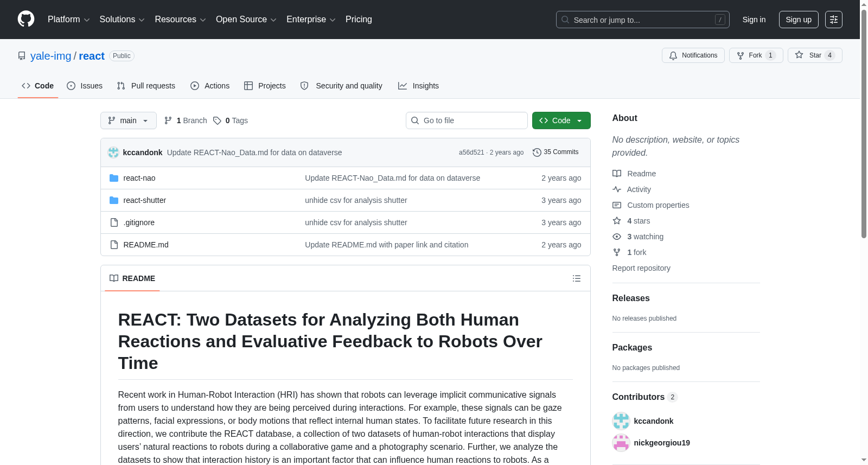Open the Pull requests tab

click(x=146, y=86)
